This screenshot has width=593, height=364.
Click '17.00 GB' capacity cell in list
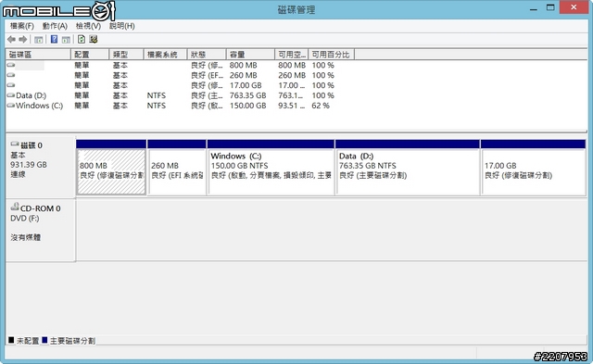coord(246,85)
